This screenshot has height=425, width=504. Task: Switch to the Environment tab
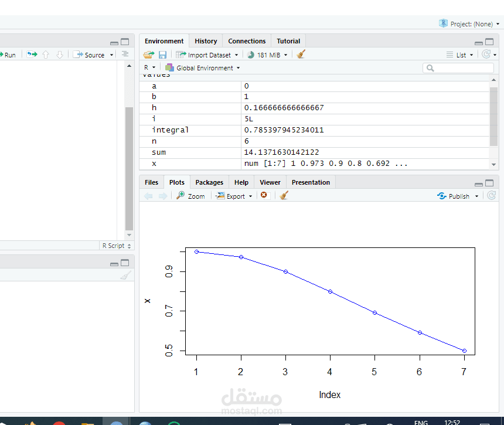point(164,41)
